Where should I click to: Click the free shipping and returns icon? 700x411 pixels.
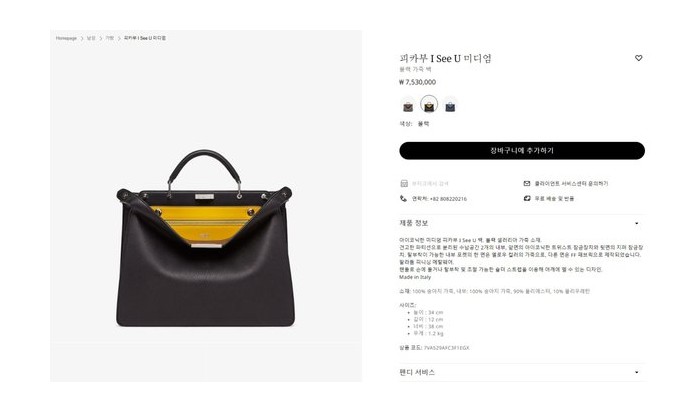coord(527,198)
